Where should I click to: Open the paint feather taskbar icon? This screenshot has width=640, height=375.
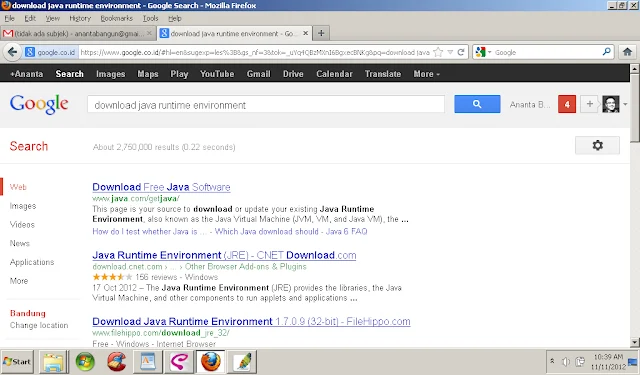242,362
